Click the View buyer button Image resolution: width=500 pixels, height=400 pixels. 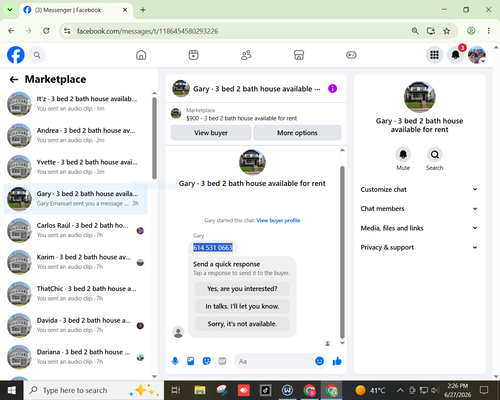tap(211, 133)
